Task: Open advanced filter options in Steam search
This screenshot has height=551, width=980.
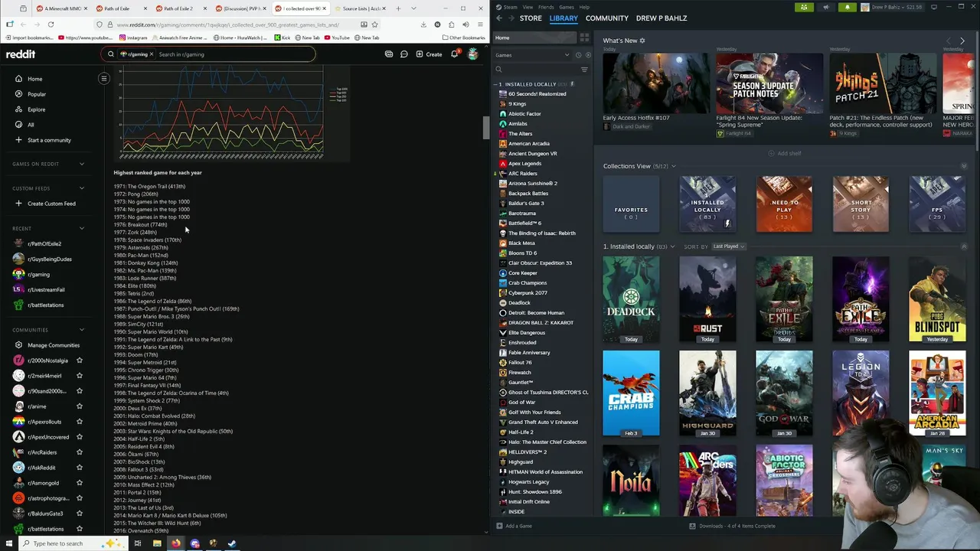Action: coord(584,70)
